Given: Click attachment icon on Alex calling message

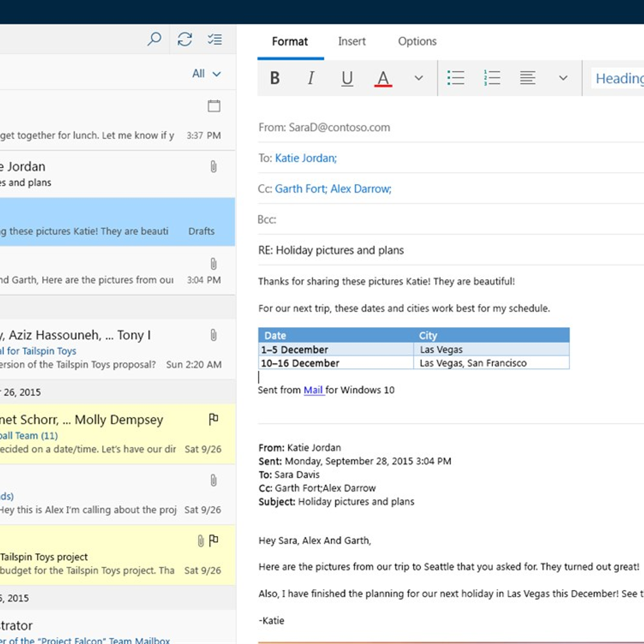Looking at the screenshot, I should coord(213,480).
